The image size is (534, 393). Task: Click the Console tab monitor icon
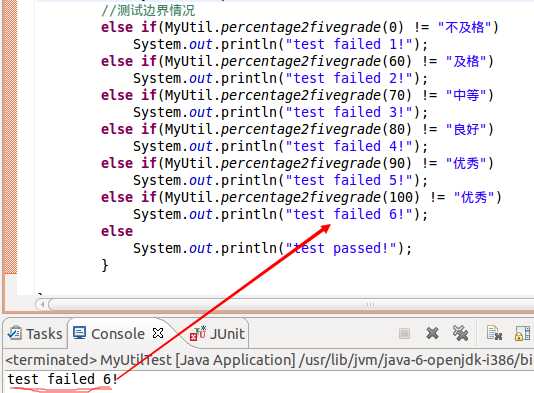click(x=80, y=333)
